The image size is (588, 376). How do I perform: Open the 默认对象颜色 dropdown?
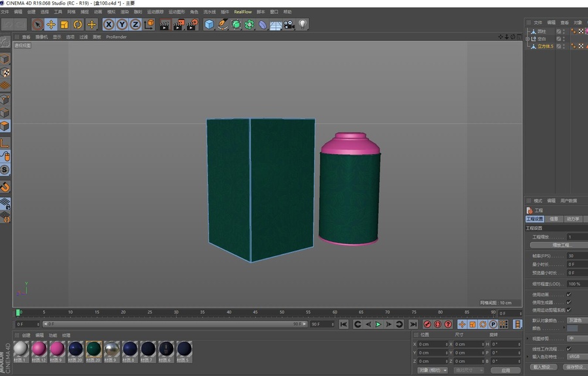coord(577,321)
